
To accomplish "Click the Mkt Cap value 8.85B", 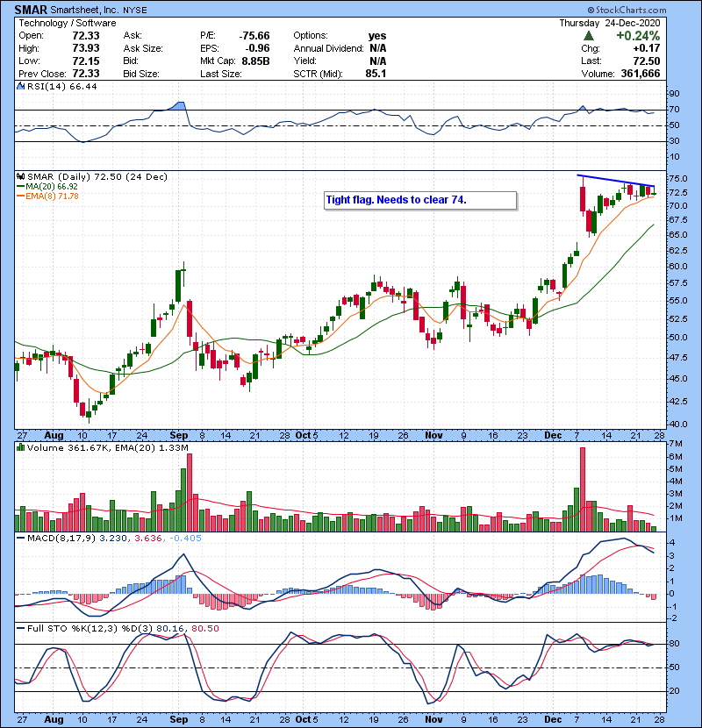I will (x=255, y=61).
